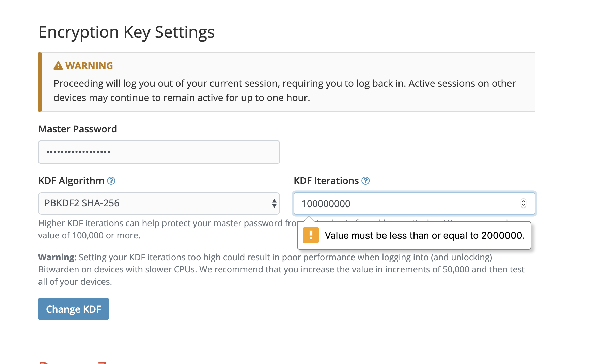Click the KDF Algorithm label text

pyautogui.click(x=71, y=181)
